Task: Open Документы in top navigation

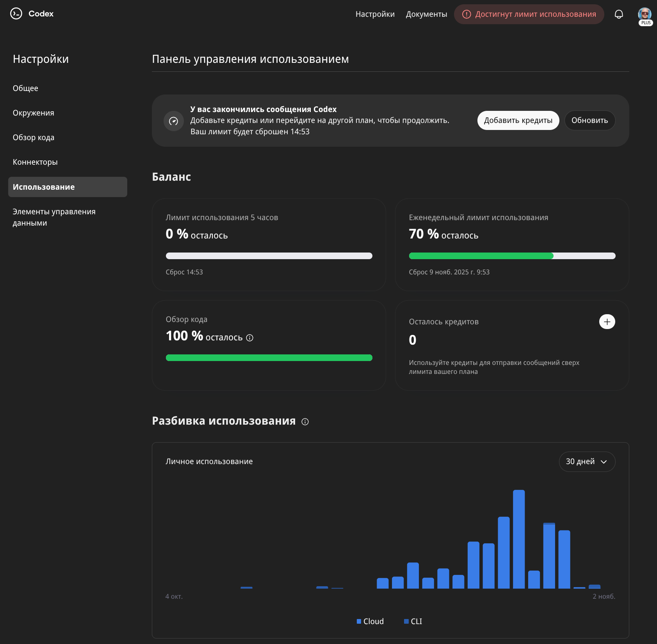Action: coord(426,14)
